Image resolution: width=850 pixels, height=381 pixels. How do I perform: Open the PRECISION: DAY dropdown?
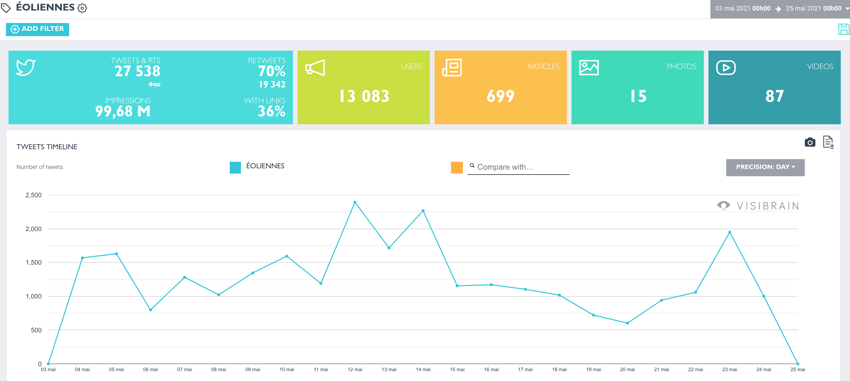765,167
